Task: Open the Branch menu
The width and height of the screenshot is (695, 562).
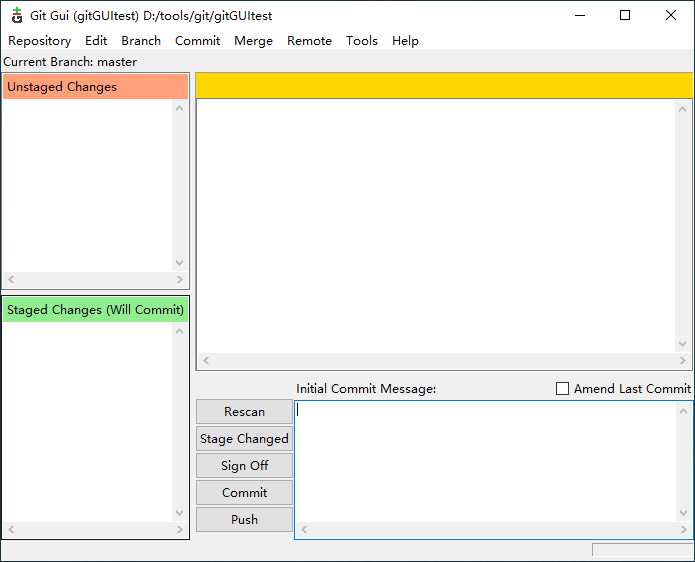Action: [x=141, y=41]
